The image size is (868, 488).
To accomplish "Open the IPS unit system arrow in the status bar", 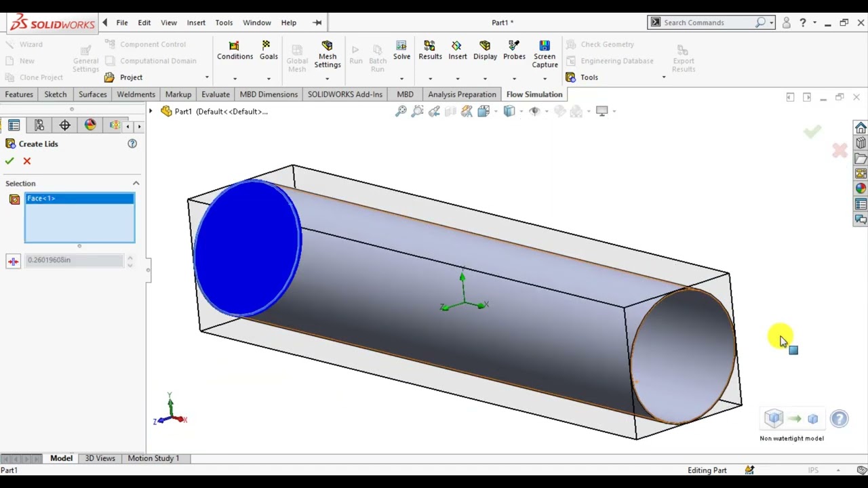I will [838, 470].
